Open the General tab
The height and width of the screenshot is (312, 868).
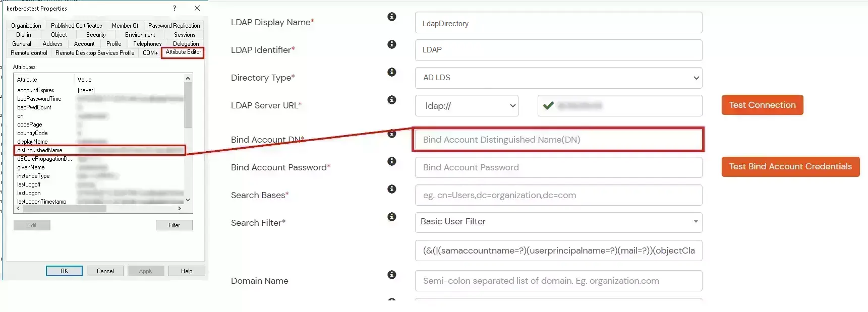pos(22,44)
